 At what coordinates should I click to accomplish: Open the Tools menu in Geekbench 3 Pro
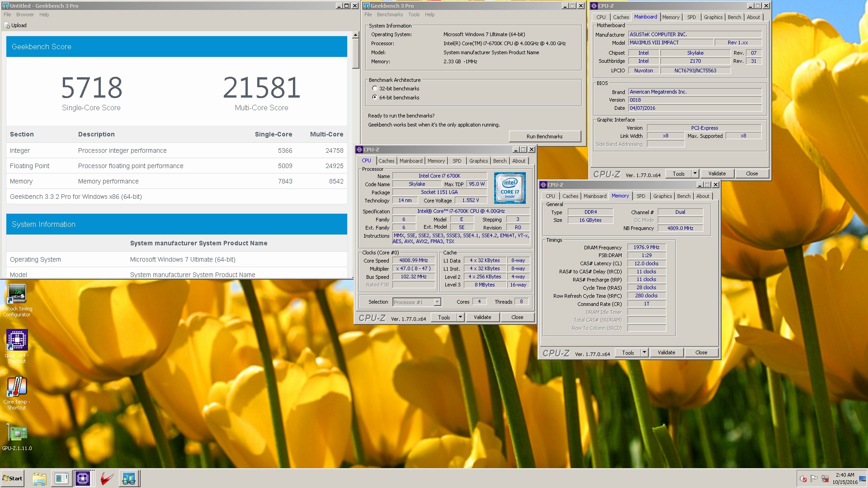tap(414, 14)
